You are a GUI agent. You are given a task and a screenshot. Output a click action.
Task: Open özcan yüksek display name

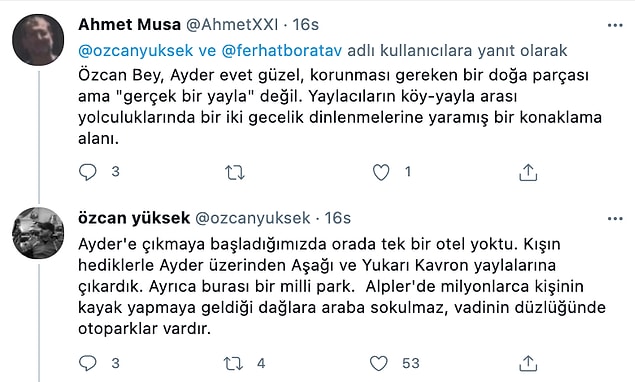pyautogui.click(x=134, y=218)
